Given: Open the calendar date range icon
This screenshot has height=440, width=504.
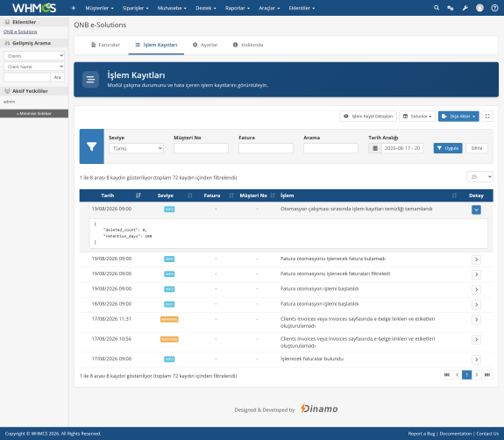Looking at the screenshot, I should [x=375, y=148].
